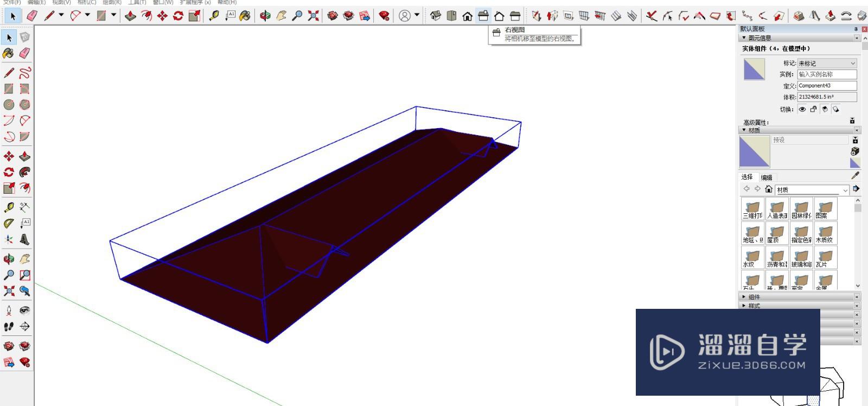Open the Arc tool dropdown arrow
868x406 pixels.
(87, 15)
